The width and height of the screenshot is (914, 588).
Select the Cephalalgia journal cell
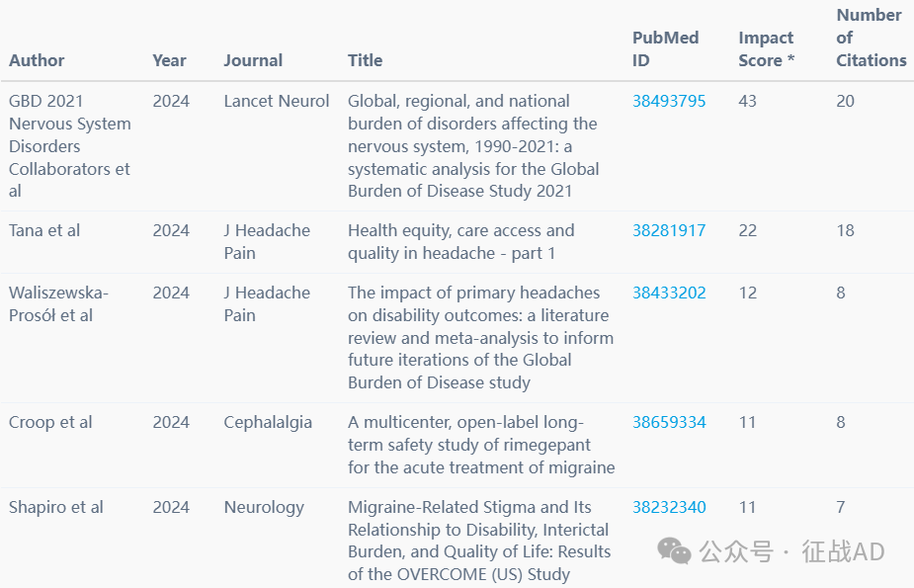(x=268, y=422)
